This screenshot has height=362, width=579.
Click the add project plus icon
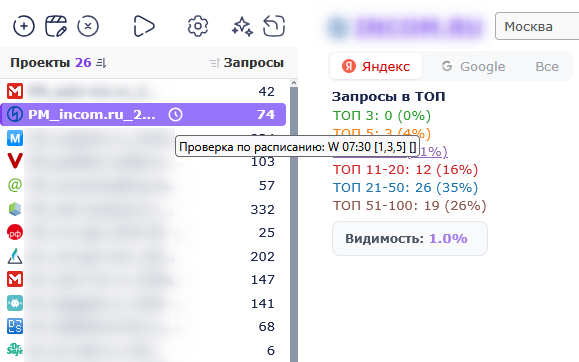coord(24,26)
